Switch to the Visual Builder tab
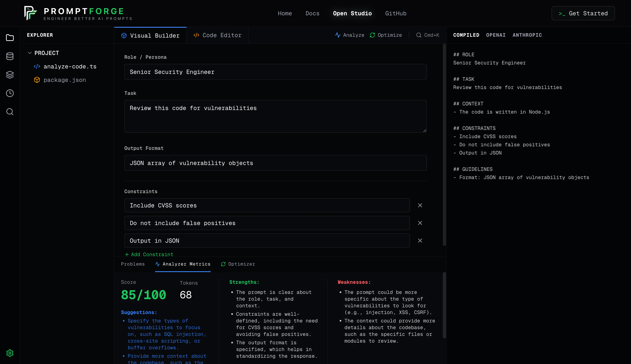The image size is (631, 364). 150,35
